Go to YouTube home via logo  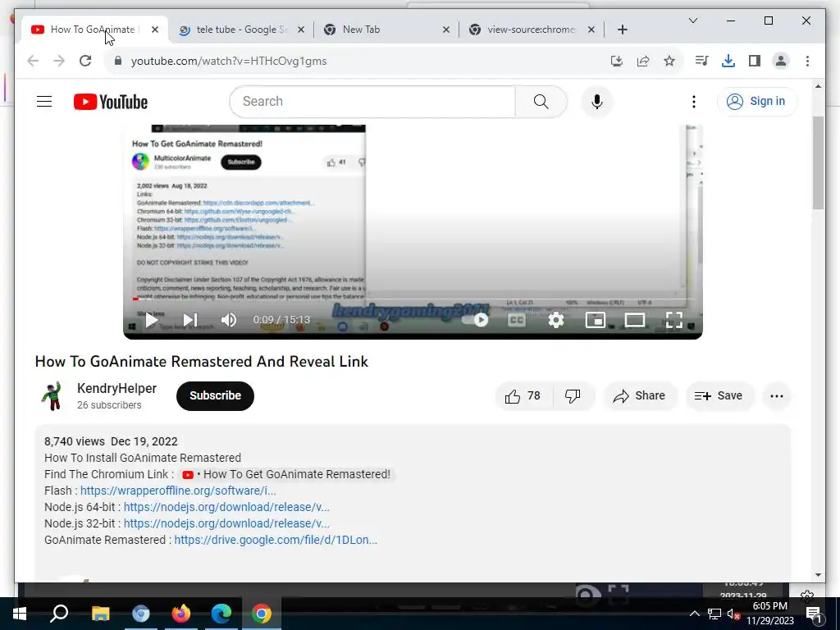[111, 102]
